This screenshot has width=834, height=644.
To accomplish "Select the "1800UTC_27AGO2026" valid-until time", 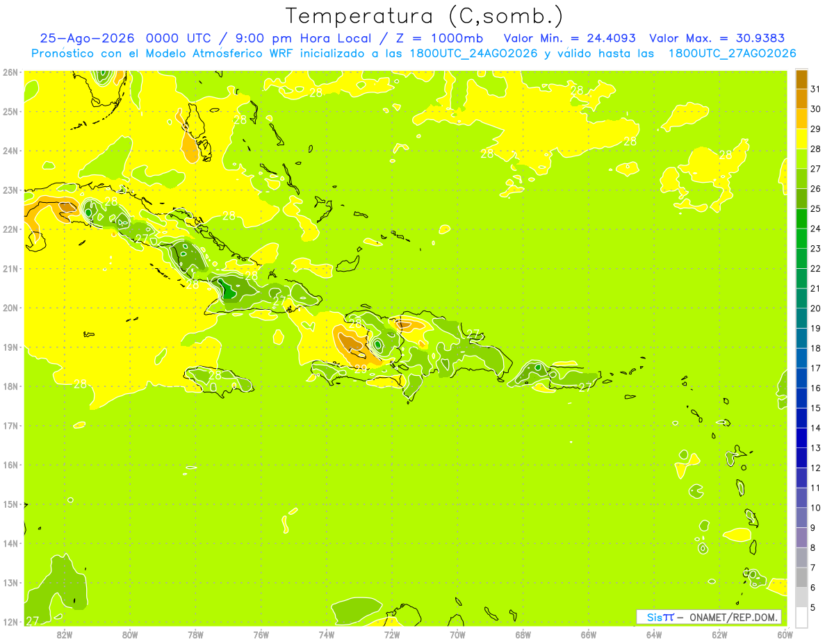I will pos(732,53).
